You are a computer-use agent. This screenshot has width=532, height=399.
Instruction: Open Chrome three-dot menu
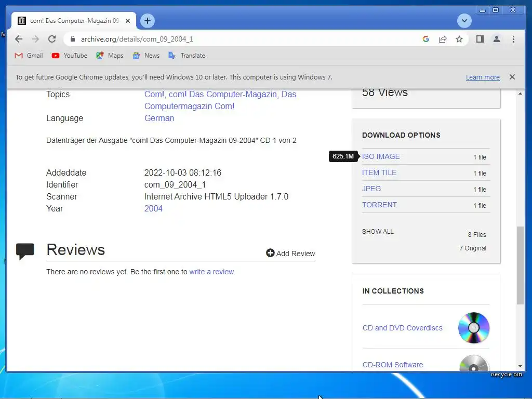[x=513, y=39]
